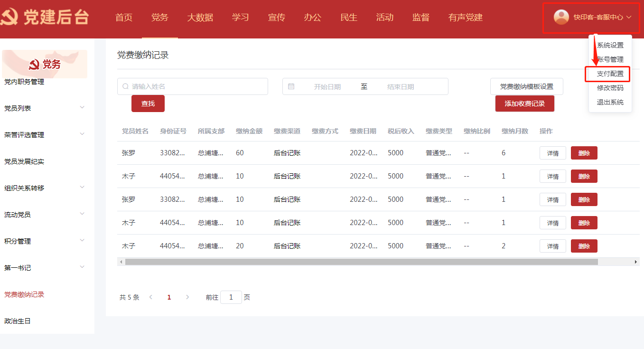Select 支付配置 in the user menu
This screenshot has height=349, width=644.
coord(610,74)
